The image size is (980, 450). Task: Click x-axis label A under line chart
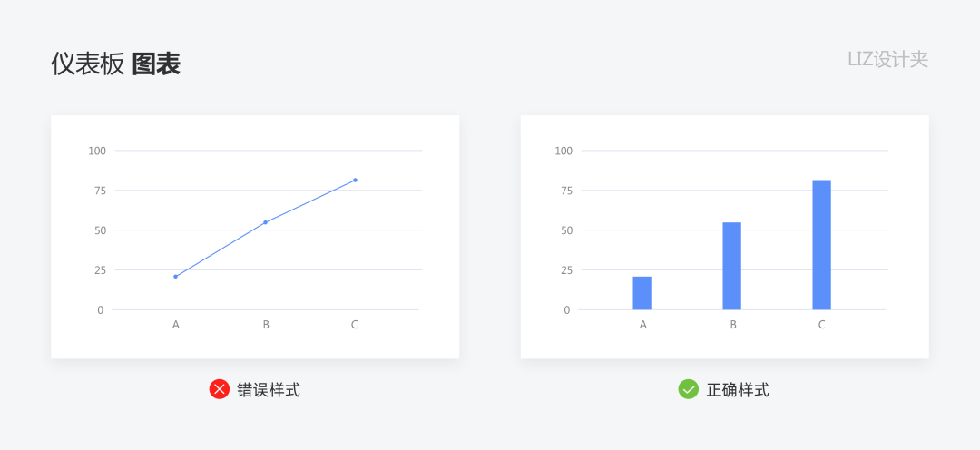[x=175, y=325]
